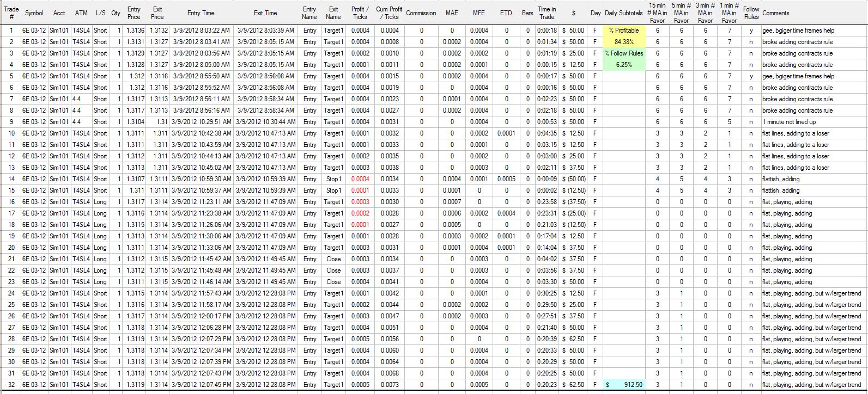Click the Daily Subtotals column header
The width and height of the screenshot is (868, 394).
(624, 13)
